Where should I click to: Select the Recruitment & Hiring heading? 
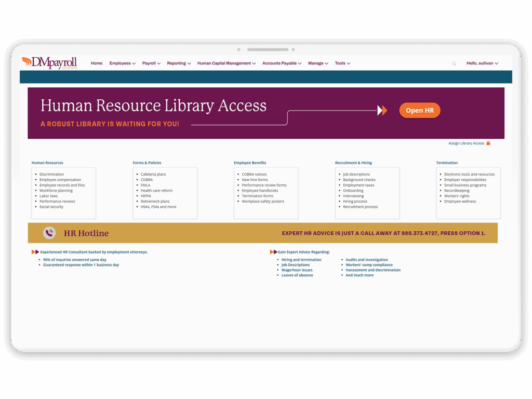pyautogui.click(x=353, y=163)
